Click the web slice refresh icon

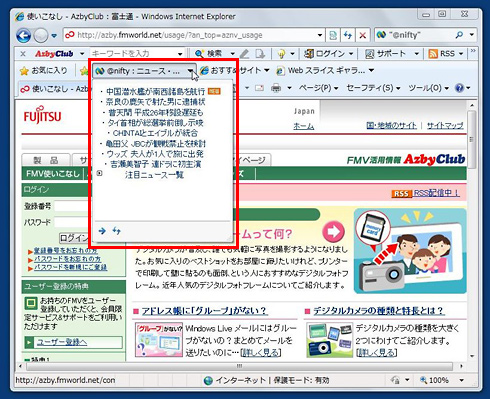(x=116, y=230)
